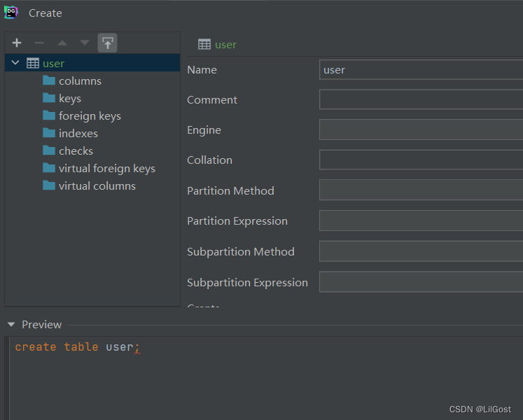Select the foreign keys tree item

point(90,116)
